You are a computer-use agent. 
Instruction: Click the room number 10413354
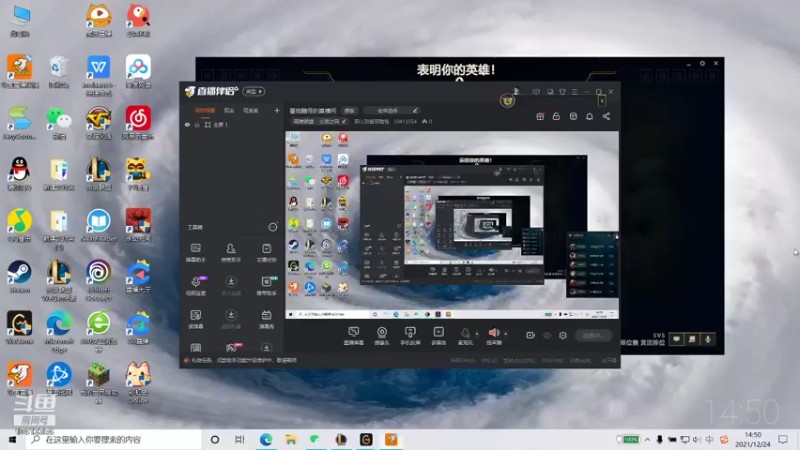click(x=405, y=121)
